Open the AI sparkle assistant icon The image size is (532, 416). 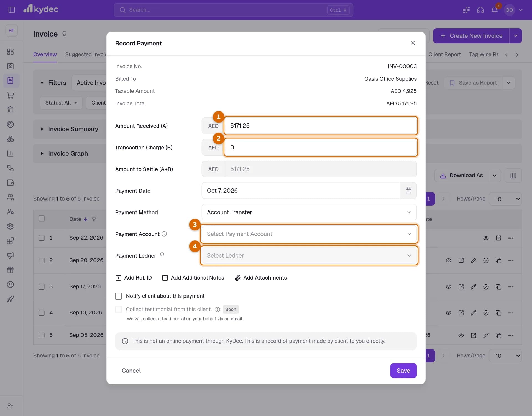pyautogui.click(x=466, y=10)
